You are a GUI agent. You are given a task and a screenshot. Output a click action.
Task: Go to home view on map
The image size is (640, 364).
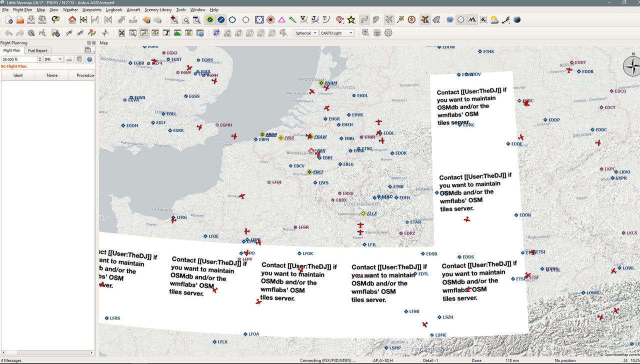[72, 20]
